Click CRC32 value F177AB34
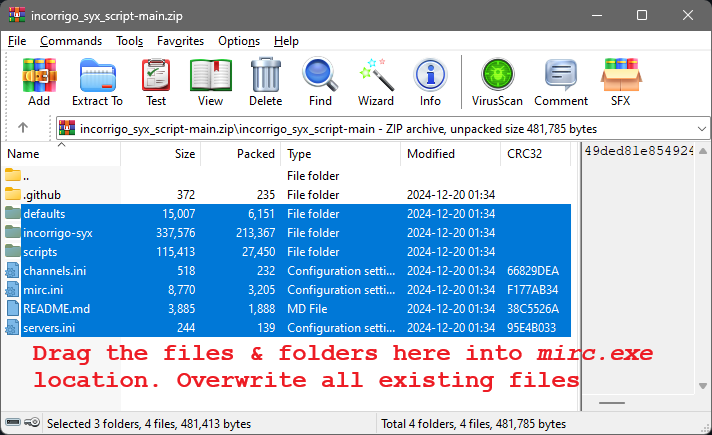The height and width of the screenshot is (435, 712). coord(533,290)
